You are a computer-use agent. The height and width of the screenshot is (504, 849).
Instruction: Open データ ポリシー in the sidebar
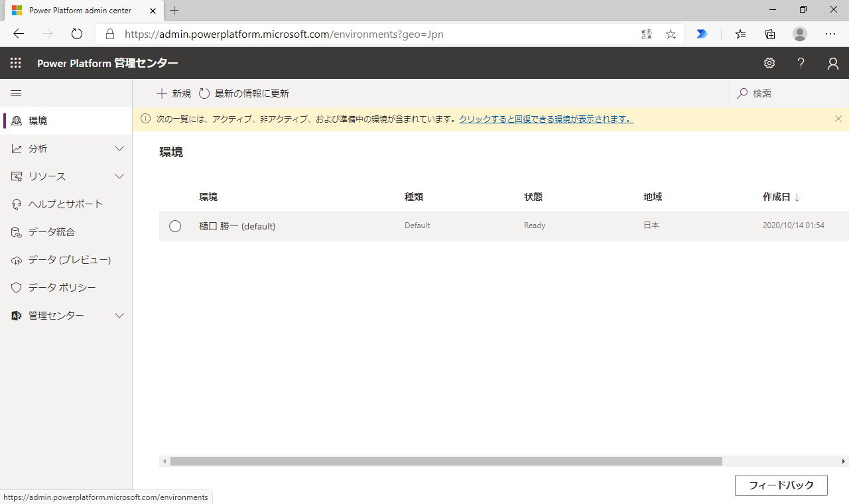tap(66, 288)
